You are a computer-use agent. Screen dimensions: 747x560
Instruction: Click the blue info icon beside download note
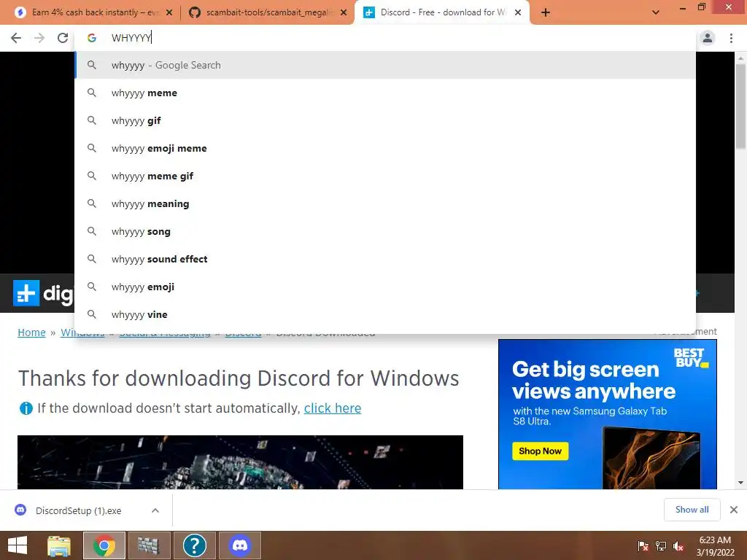pyautogui.click(x=26, y=408)
